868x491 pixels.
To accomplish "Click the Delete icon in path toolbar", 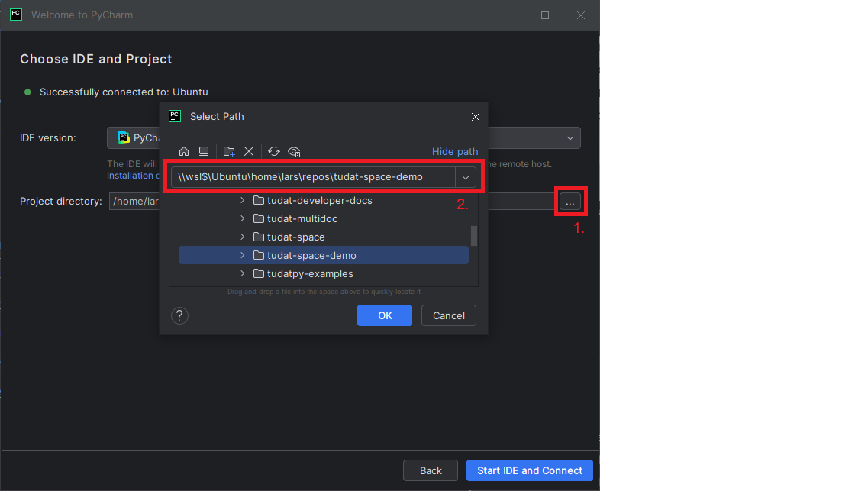I will click(249, 151).
